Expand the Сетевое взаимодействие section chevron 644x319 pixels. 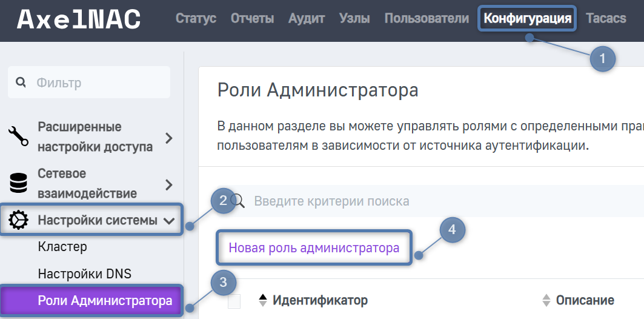(x=169, y=184)
